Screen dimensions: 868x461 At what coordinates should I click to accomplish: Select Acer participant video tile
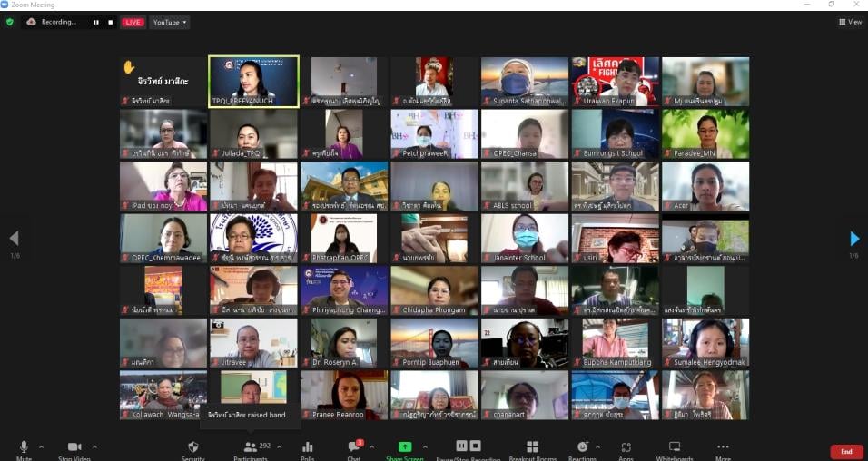point(705,186)
